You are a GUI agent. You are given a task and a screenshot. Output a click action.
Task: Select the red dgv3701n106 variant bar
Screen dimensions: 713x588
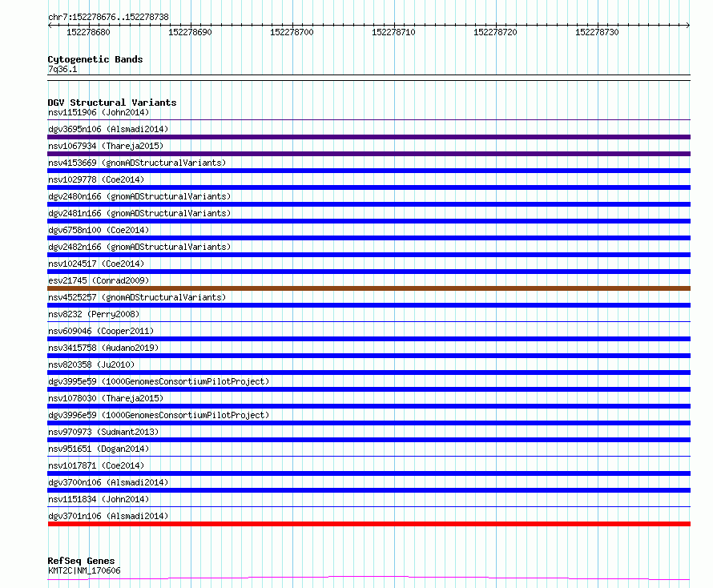pyautogui.click(x=369, y=524)
